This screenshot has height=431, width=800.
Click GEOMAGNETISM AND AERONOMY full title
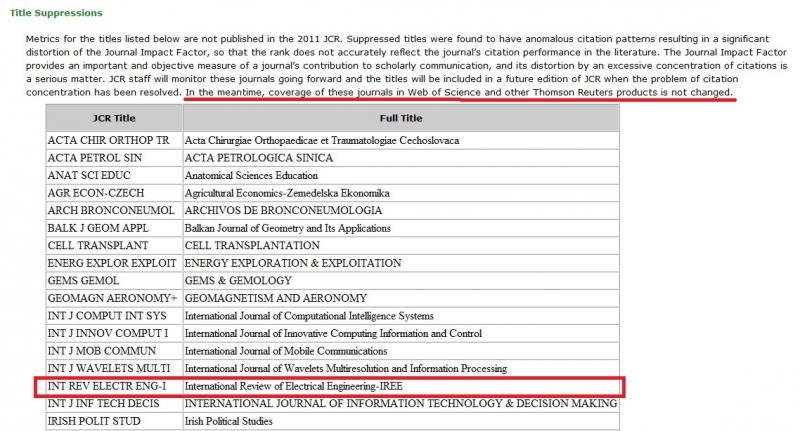click(x=276, y=298)
